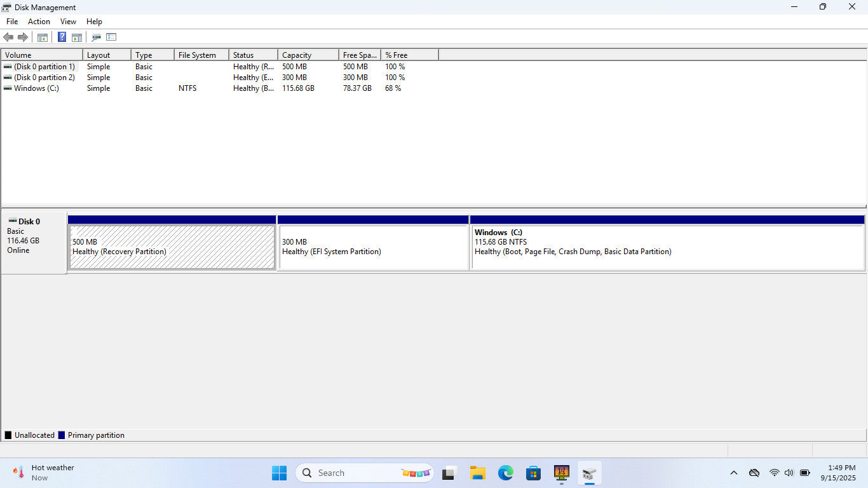This screenshot has width=868, height=488.
Task: Open the File menu
Action: click(x=12, y=22)
